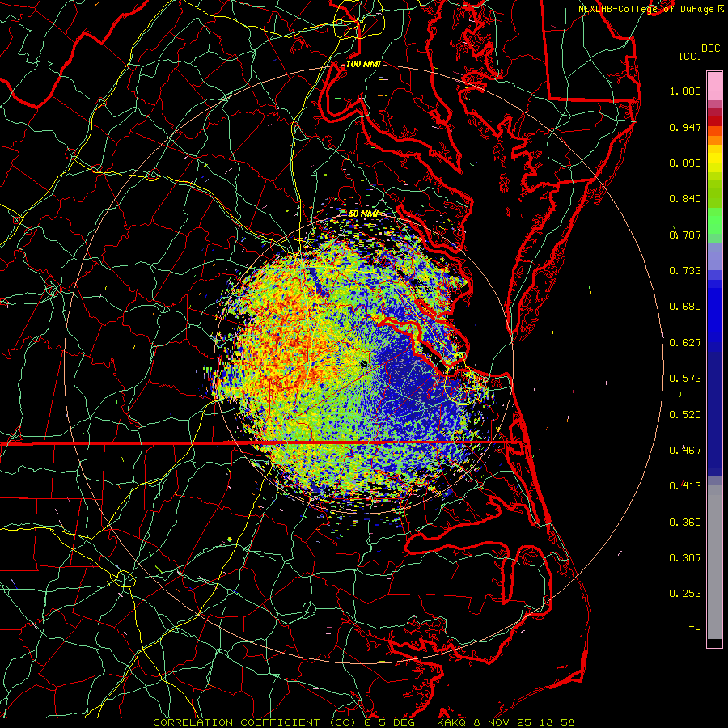Select the 0.307 legend value
Viewport: 728px width, 728px height.
tap(685, 558)
